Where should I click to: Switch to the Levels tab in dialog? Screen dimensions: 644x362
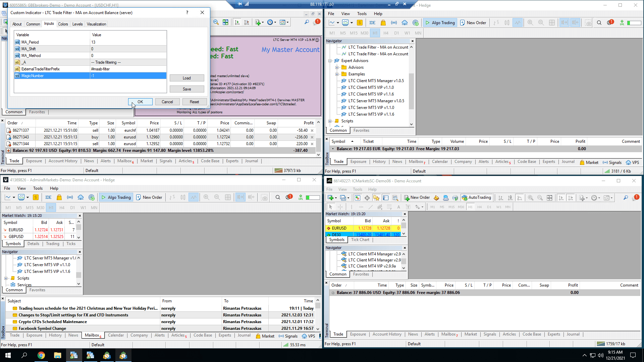point(77,24)
